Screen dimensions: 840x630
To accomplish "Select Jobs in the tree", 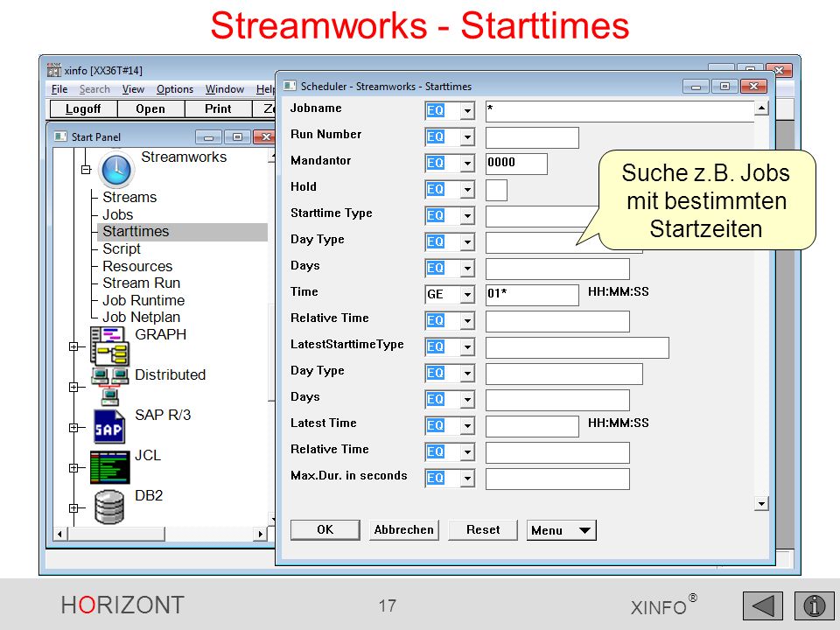I will coord(118,215).
